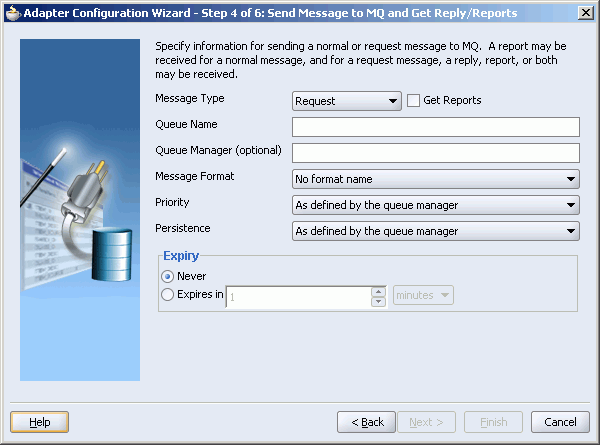This screenshot has height=445, width=600.
Task: Click the Persistence label
Action: point(183,228)
